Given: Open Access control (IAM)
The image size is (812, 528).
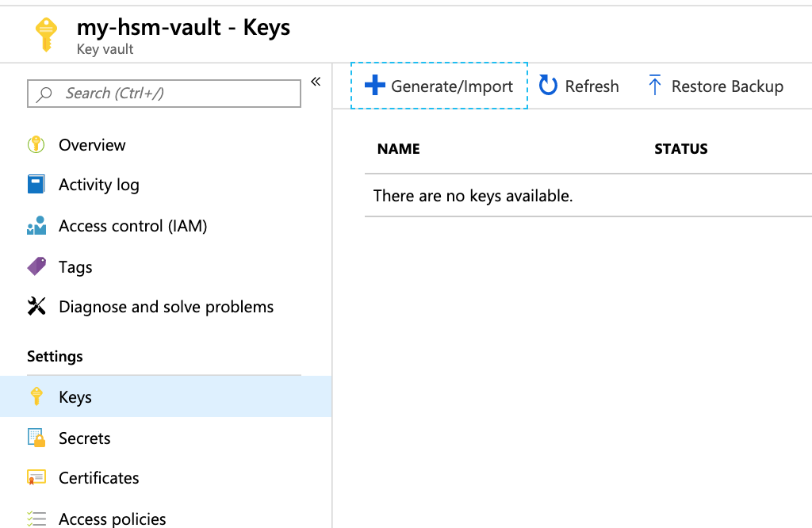Looking at the screenshot, I should pos(133,226).
